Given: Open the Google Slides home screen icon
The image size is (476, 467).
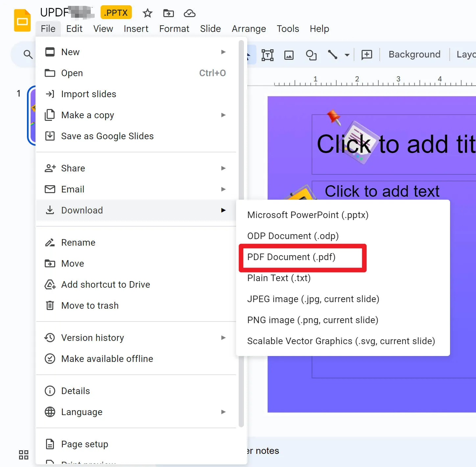Looking at the screenshot, I should pos(22,20).
